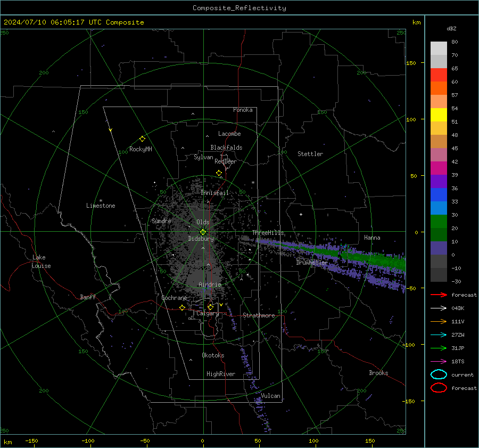Click the red forecast arrow in legend
The height and width of the screenshot is (448, 479).
point(439,295)
